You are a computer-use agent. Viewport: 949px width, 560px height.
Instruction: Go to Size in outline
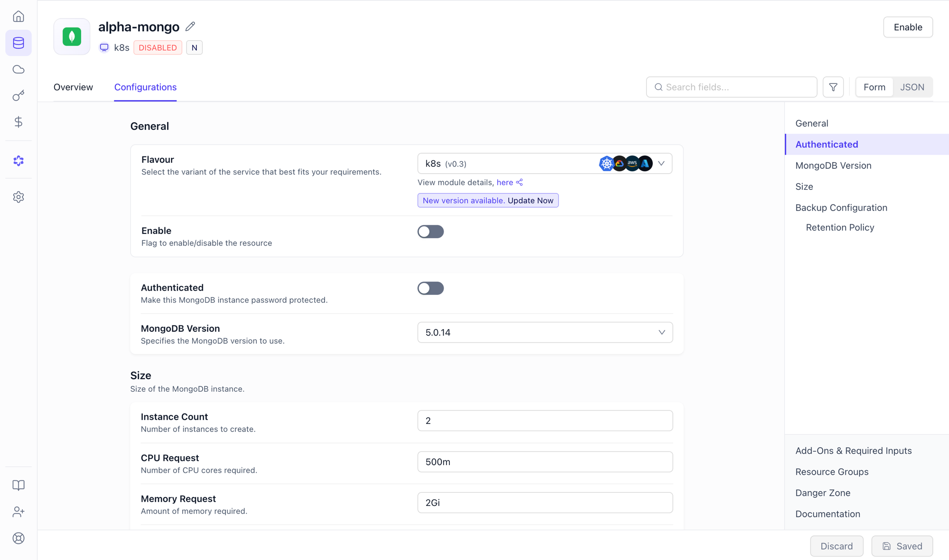coord(804,187)
